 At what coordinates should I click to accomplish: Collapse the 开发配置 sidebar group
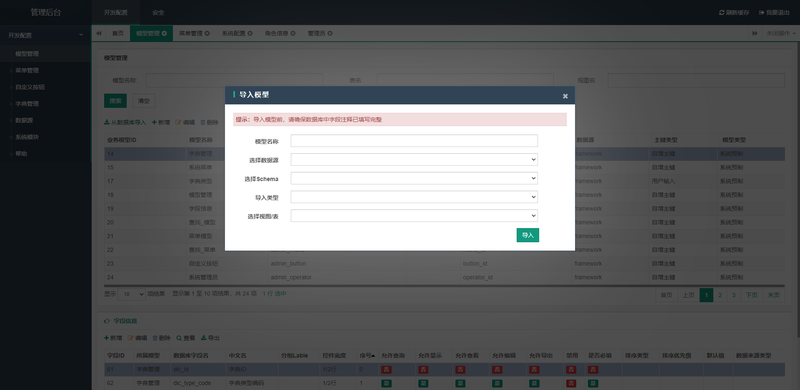[x=45, y=35]
